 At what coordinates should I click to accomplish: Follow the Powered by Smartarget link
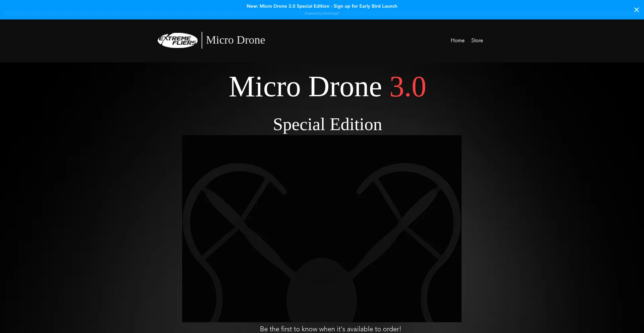pos(322,13)
